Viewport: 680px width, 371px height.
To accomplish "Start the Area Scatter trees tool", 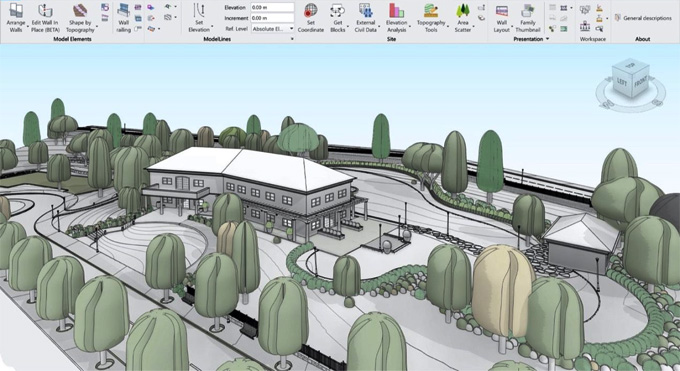I will coord(463,17).
